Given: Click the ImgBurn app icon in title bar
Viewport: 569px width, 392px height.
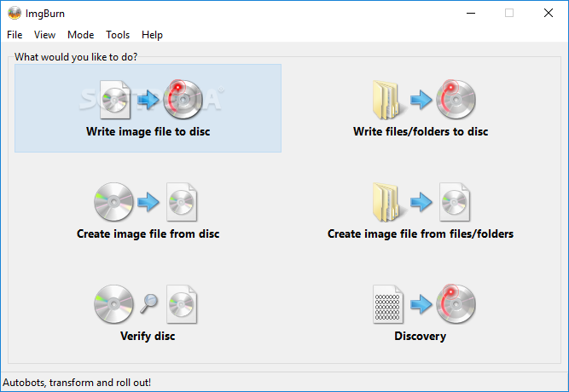Looking at the screenshot, I should [15, 13].
